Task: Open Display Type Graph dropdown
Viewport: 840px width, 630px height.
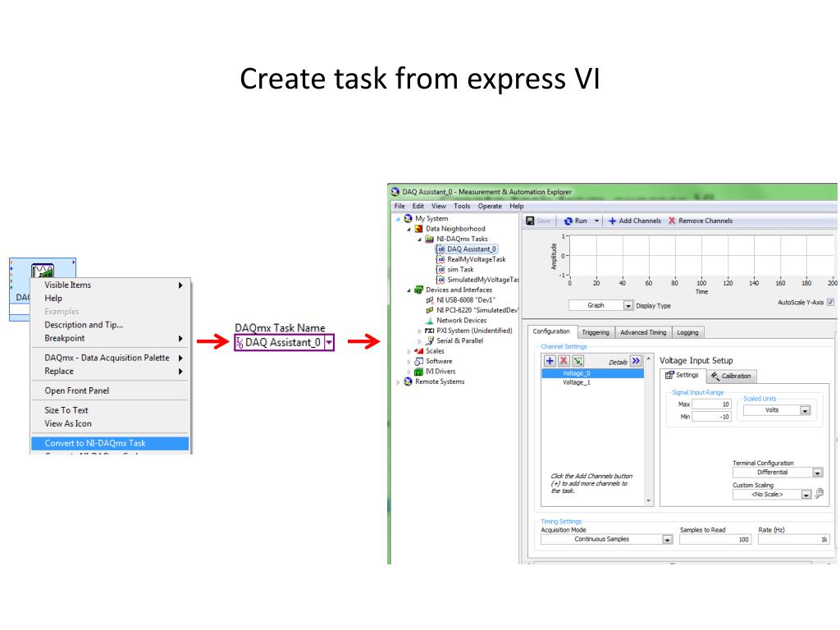Action: (628, 305)
